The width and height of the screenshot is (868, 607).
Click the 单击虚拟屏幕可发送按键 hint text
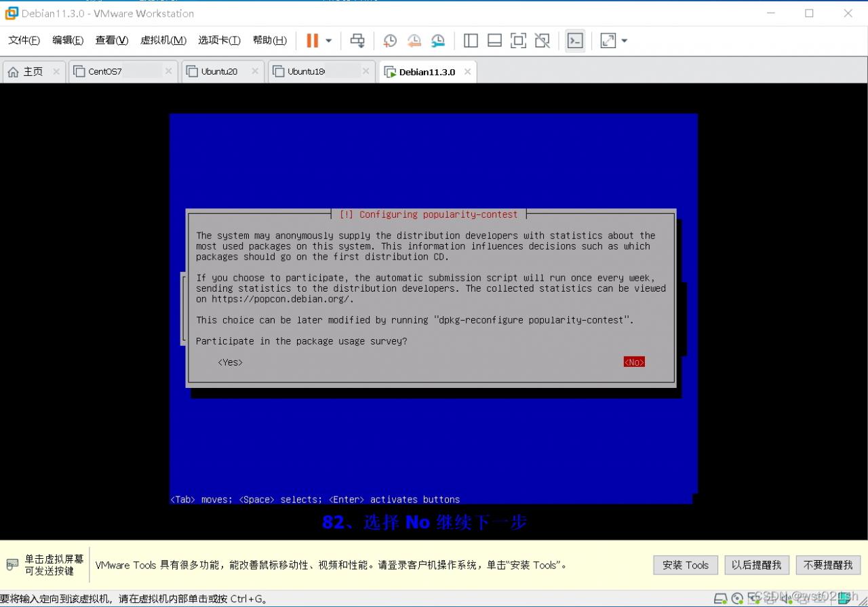click(x=55, y=565)
